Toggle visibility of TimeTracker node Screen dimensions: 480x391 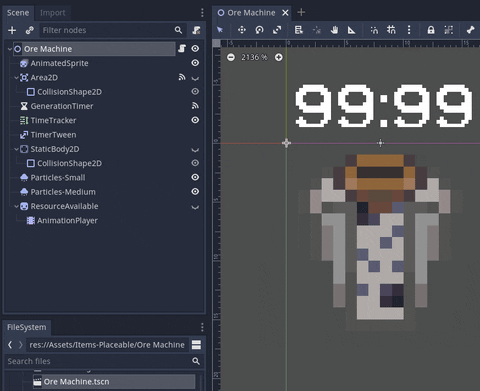pyautogui.click(x=195, y=120)
